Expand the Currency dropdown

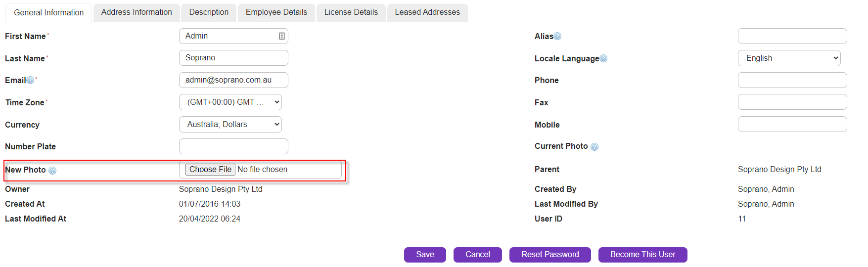click(x=230, y=125)
